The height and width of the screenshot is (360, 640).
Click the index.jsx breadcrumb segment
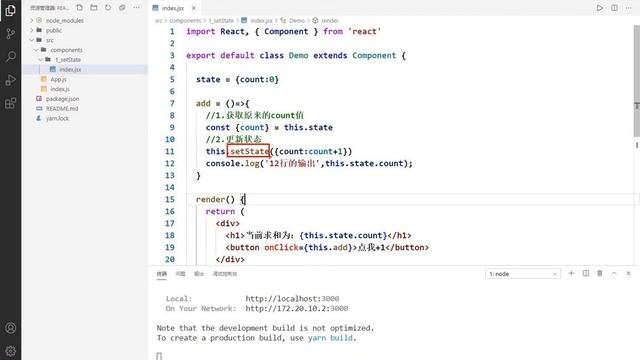coord(261,20)
